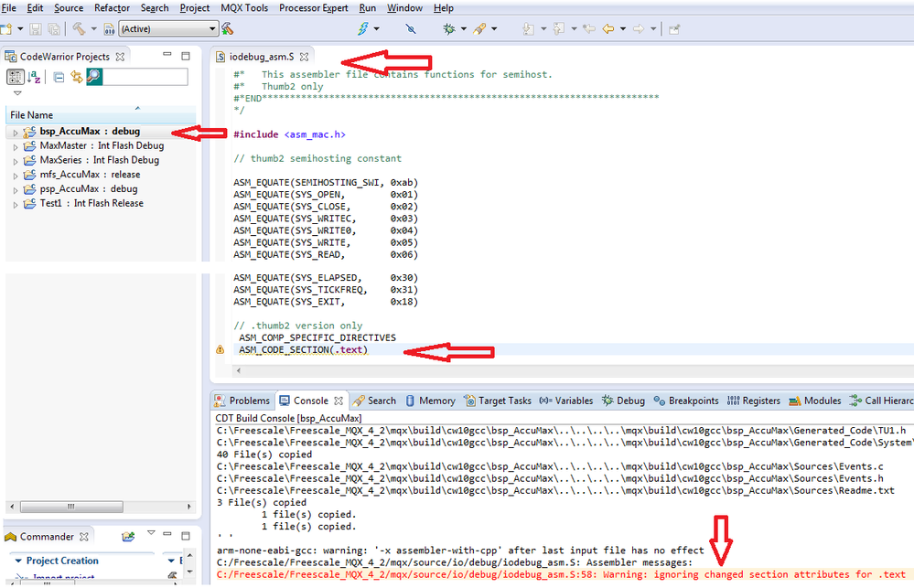Open the CodeWarrior Projects view menu triangle
This screenshot has width=914, height=588.
(17, 93)
